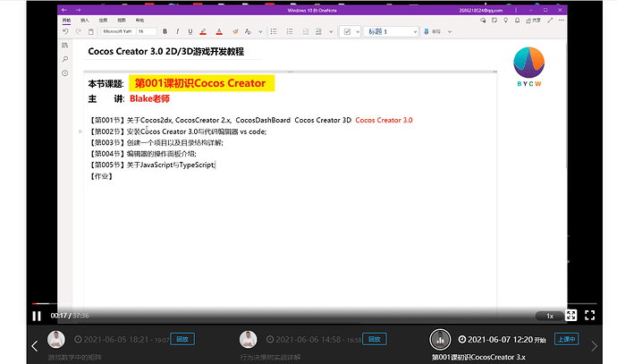Open the 标题 1 style dropdown

391,31
